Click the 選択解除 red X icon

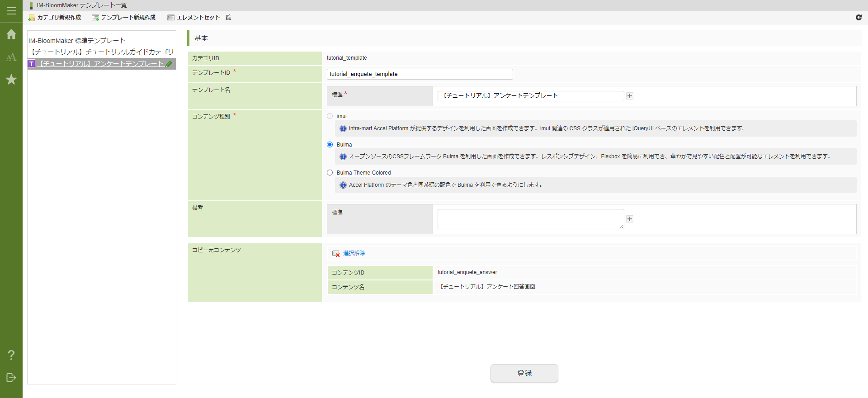336,253
